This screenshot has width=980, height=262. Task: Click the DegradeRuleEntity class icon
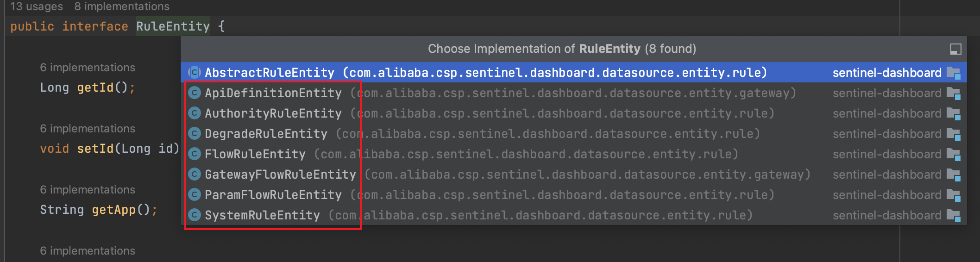(195, 134)
